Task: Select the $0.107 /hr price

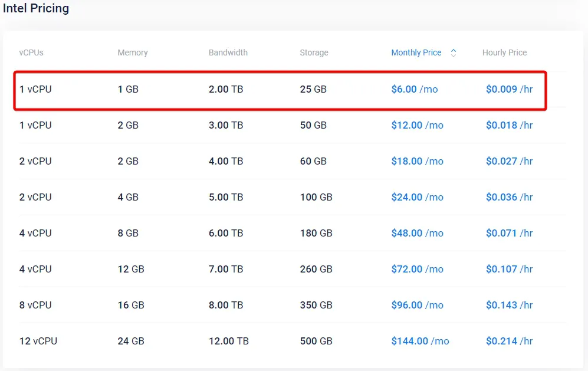Action: point(509,270)
